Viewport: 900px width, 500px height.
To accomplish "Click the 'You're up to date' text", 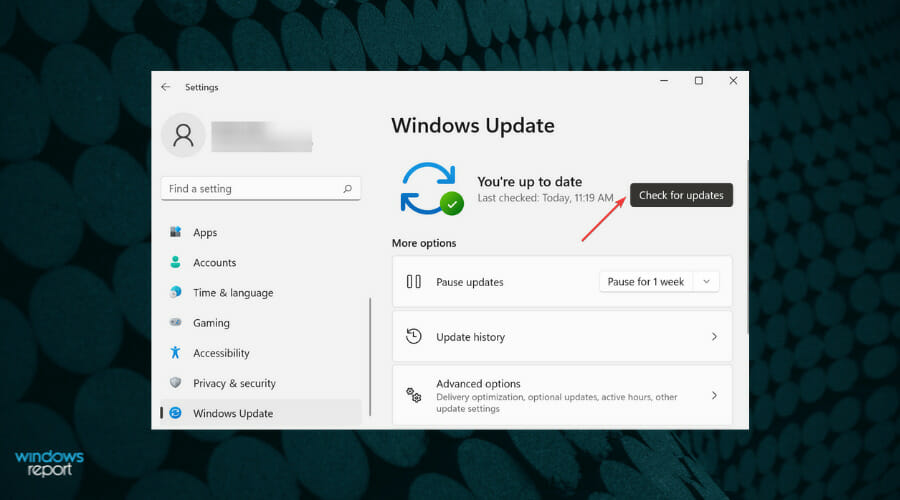I will coord(530,182).
